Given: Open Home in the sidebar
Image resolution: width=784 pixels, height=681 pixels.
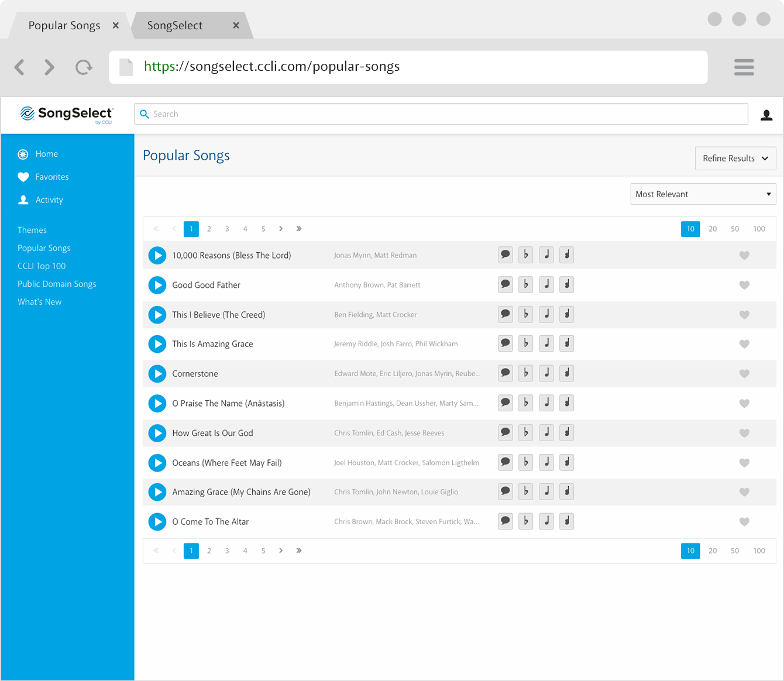Looking at the screenshot, I should (46, 154).
